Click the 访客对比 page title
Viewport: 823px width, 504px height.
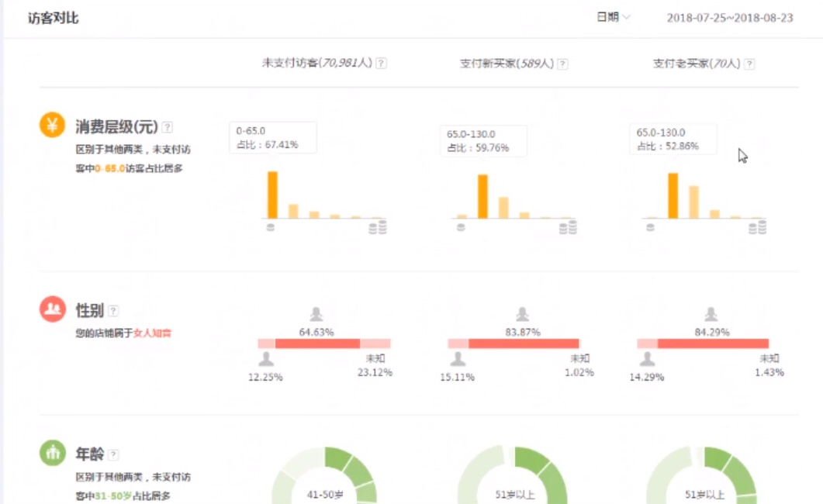pyautogui.click(x=53, y=19)
